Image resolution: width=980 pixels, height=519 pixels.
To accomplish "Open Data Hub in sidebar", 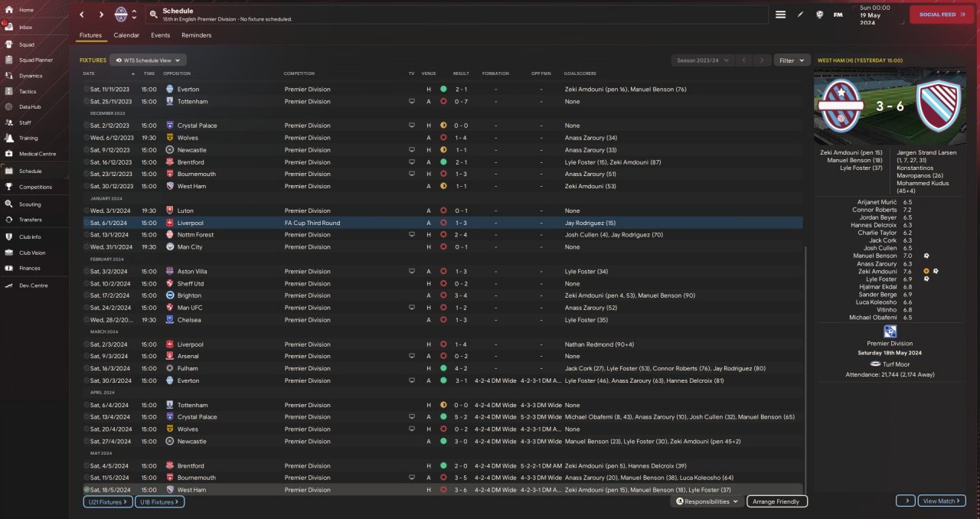I will [34, 106].
